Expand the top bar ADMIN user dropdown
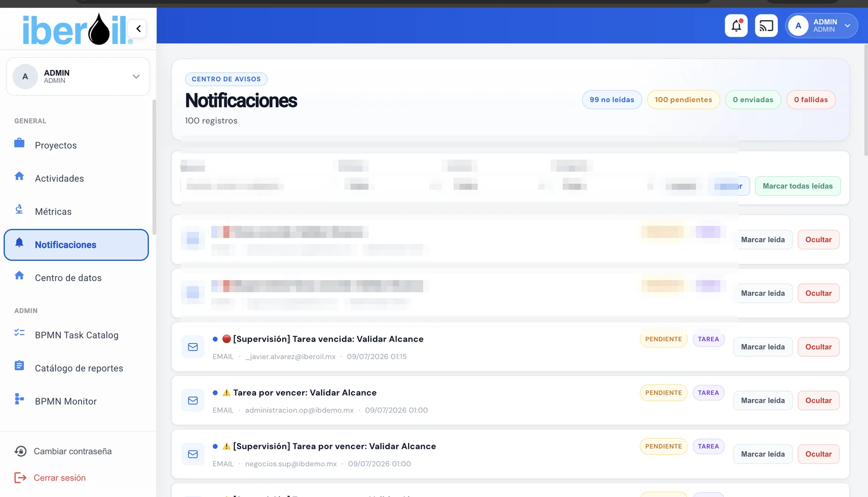Screen dimensions: 868x497 (847, 26)
